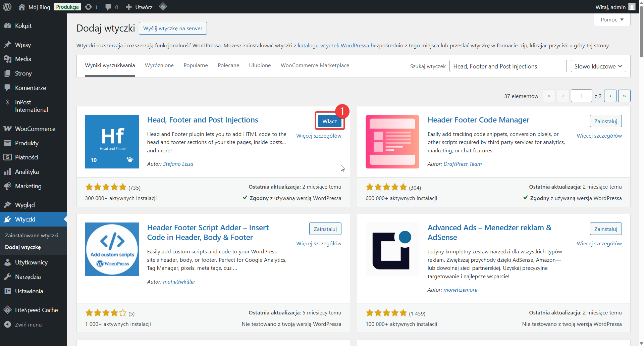Open Więcej szczegółów for Header Footer Code Manager

pos(599,136)
